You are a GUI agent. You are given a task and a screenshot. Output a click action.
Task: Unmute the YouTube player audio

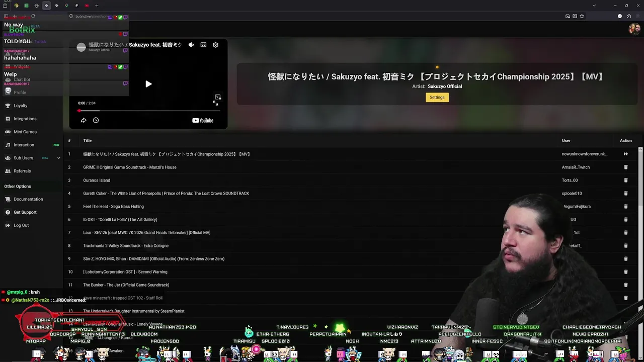(191, 45)
